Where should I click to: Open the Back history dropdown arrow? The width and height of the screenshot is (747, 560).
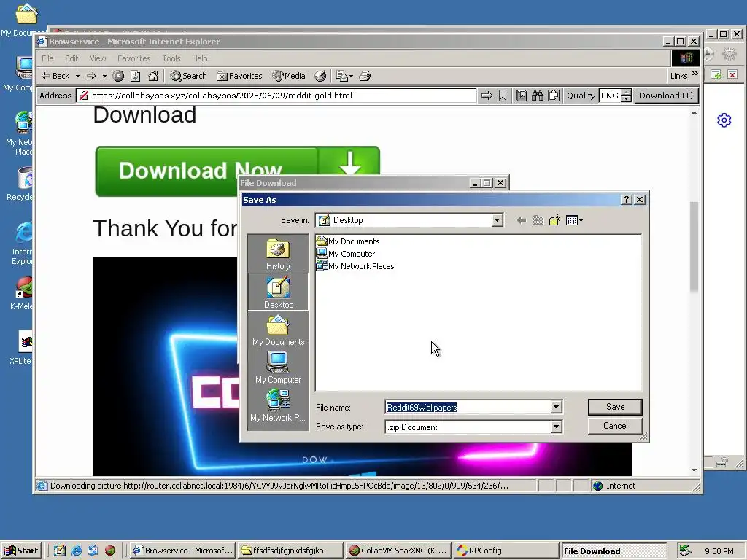click(x=77, y=76)
